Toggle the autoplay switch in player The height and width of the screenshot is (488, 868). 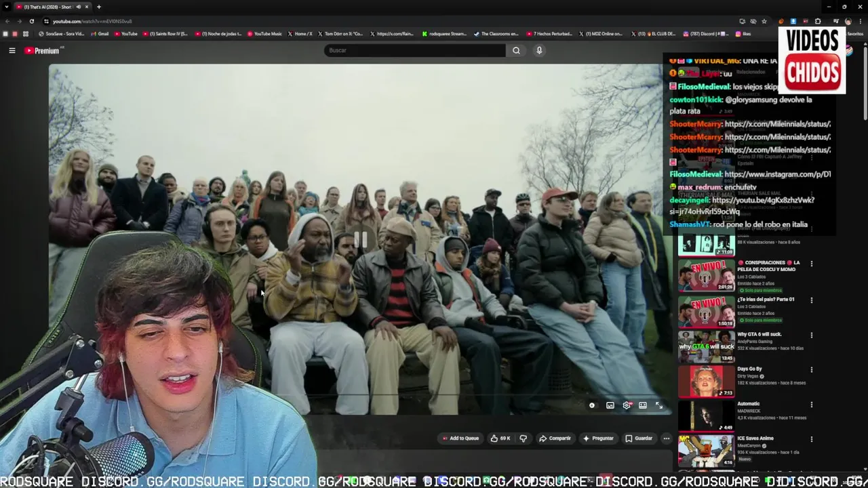(592, 405)
